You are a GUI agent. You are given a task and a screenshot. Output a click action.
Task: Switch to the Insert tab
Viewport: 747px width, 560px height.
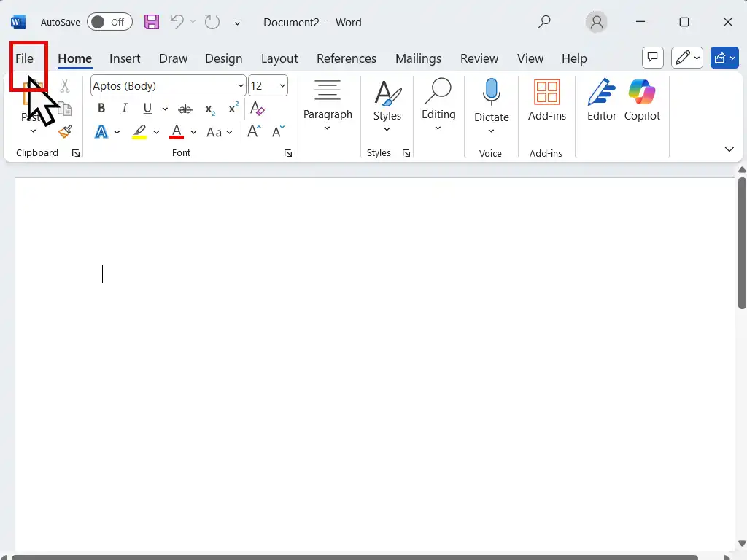coord(125,58)
